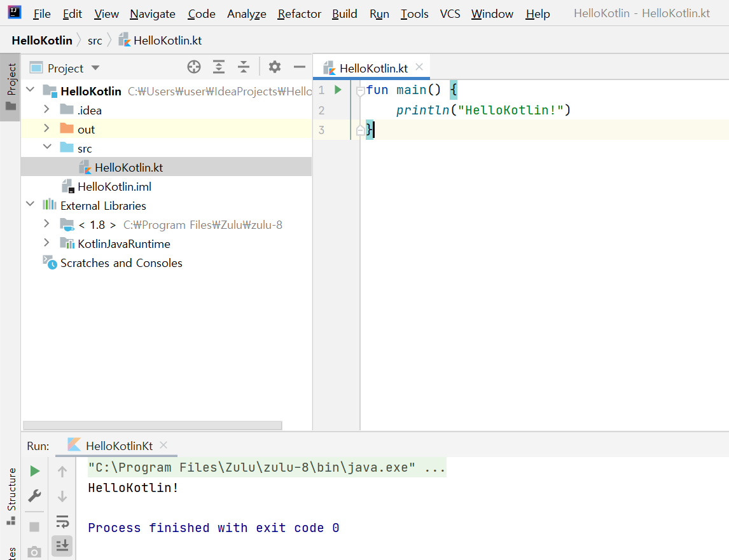This screenshot has width=729, height=560.
Task: Click src breadcrumb in navigation bar
Action: pos(95,41)
